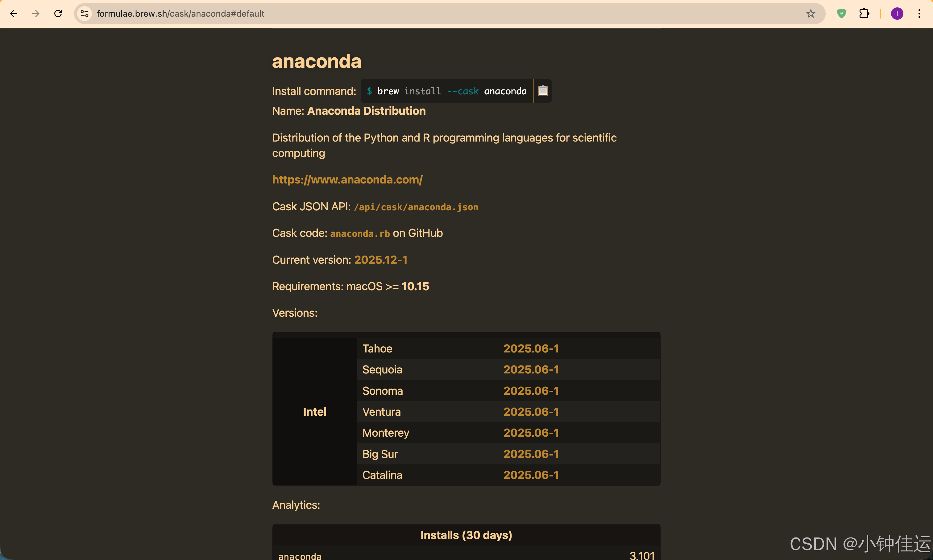Image resolution: width=933 pixels, height=560 pixels.
Task: Open Chrome three-dot menu
Action: (x=919, y=14)
